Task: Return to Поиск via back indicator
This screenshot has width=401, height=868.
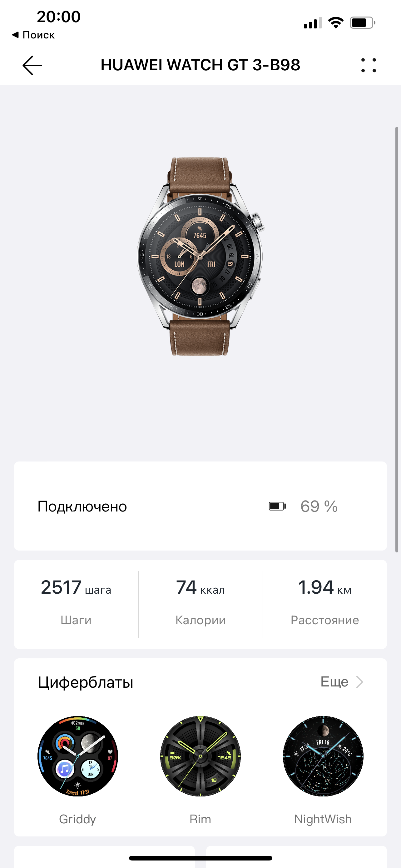Action: point(33,35)
